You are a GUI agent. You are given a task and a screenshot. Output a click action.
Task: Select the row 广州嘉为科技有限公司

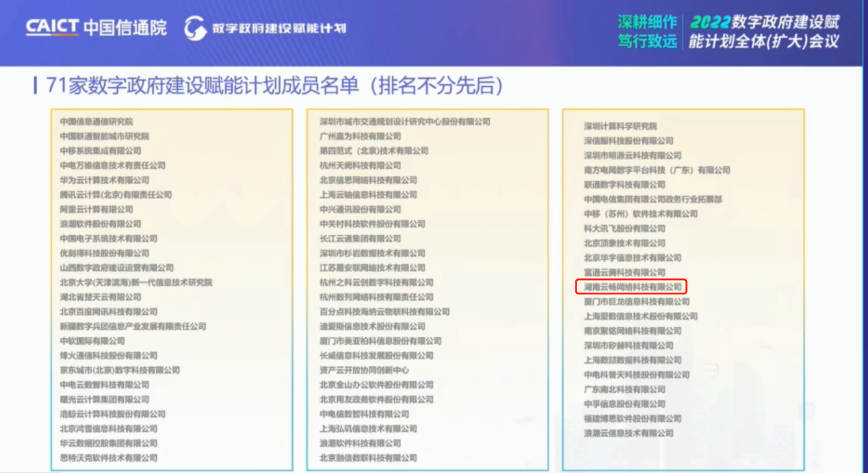point(360,136)
